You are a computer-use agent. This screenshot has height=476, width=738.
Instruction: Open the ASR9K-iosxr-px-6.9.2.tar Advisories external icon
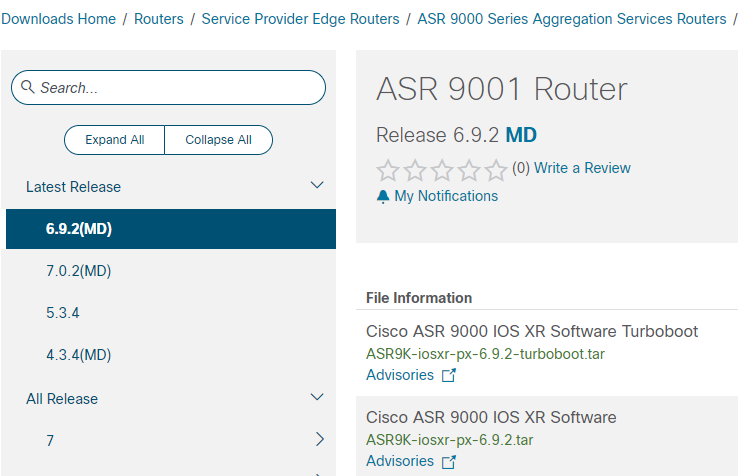(449, 462)
